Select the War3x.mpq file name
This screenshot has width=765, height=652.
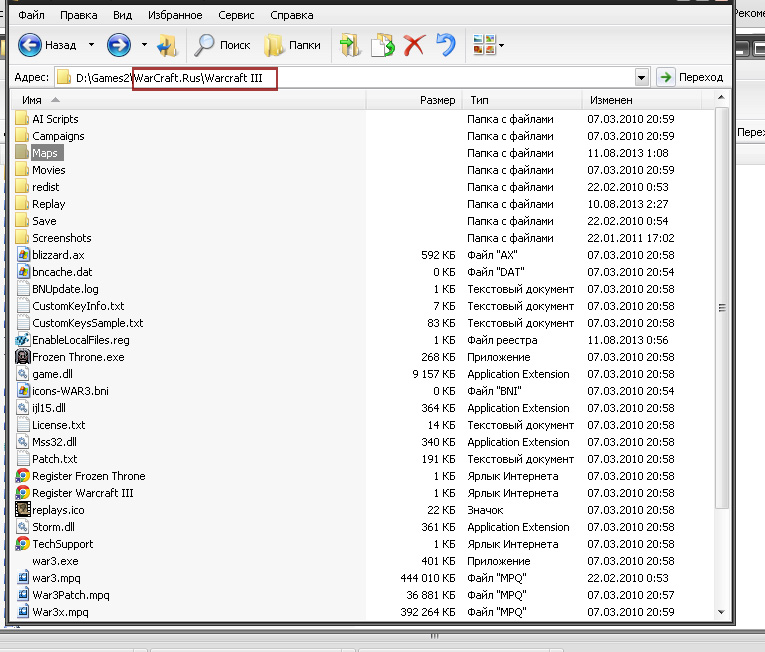(60, 612)
